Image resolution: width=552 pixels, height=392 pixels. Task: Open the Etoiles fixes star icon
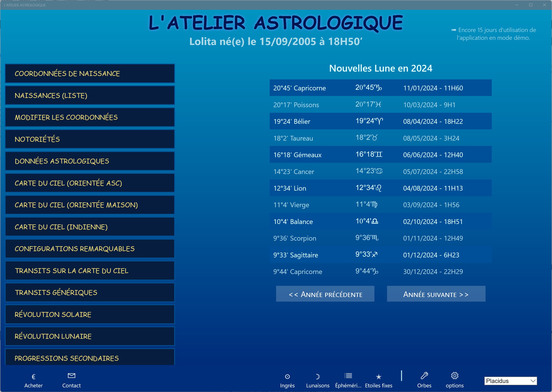pyautogui.click(x=379, y=377)
